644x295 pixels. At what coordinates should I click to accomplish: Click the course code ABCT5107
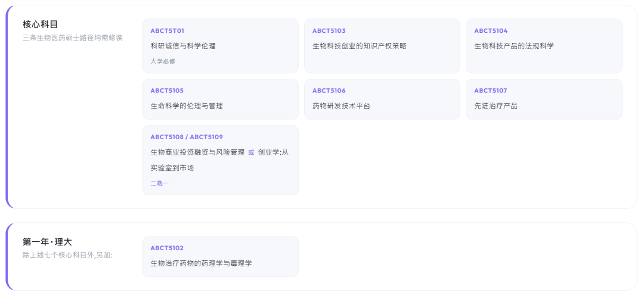491,91
